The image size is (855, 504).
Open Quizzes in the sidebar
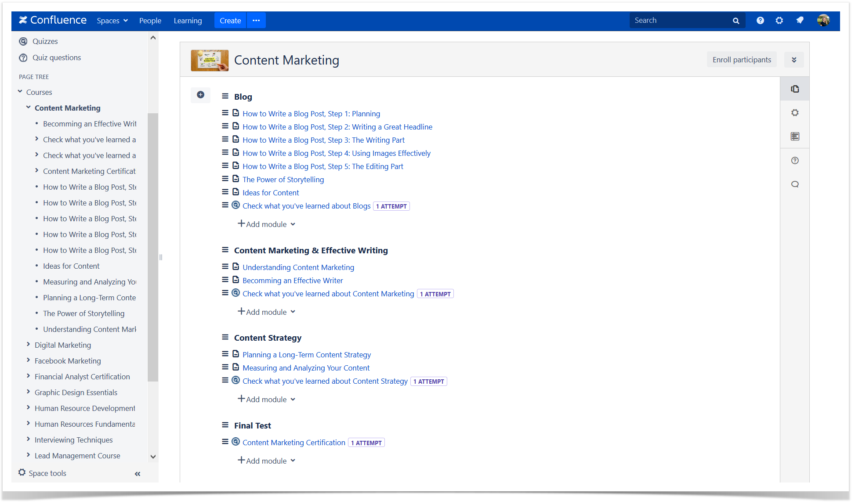coord(45,41)
